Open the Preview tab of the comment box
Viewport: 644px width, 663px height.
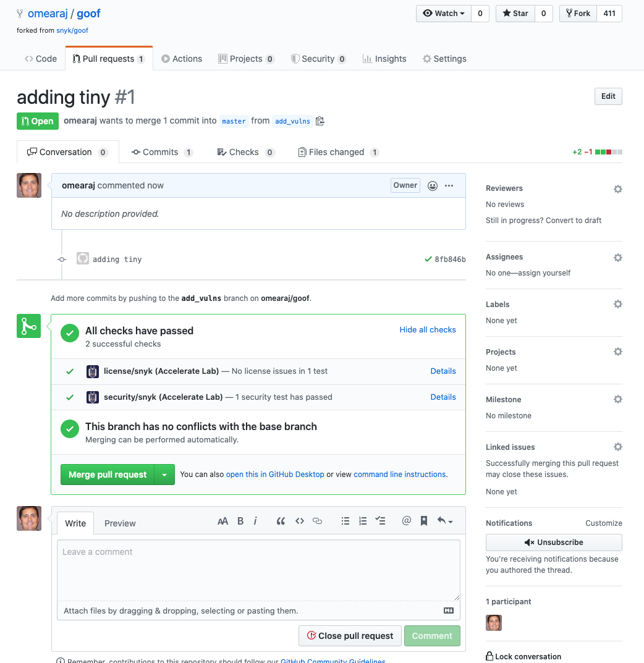point(120,523)
